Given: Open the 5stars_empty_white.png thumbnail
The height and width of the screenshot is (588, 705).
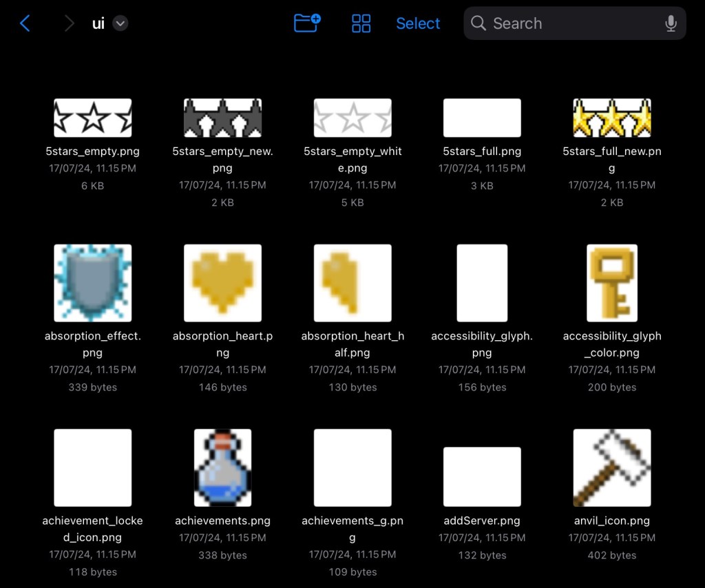Looking at the screenshot, I should (x=352, y=118).
